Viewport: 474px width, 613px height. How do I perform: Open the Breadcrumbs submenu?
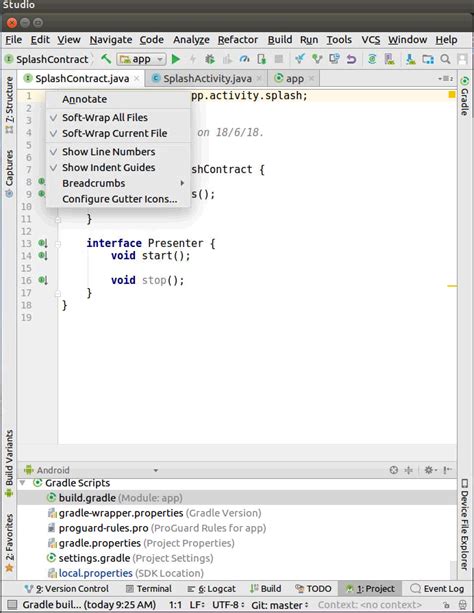pyautogui.click(x=118, y=183)
